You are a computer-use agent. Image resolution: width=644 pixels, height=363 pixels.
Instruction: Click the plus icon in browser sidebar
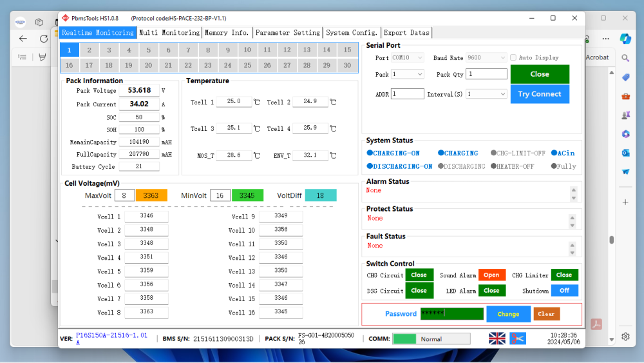(x=625, y=202)
